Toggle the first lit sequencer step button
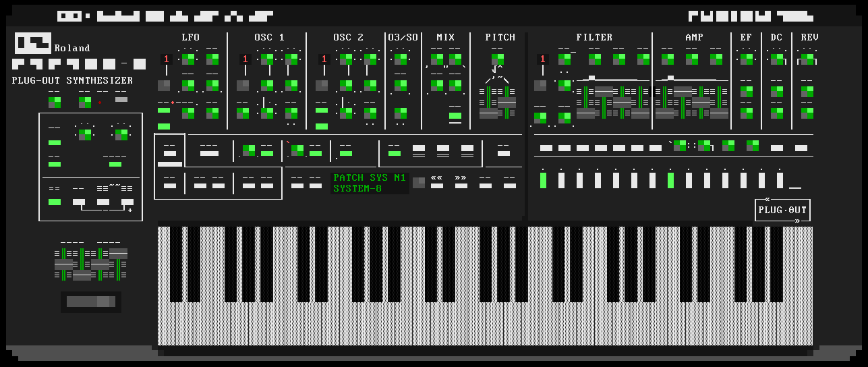The image size is (868, 367). tap(544, 180)
